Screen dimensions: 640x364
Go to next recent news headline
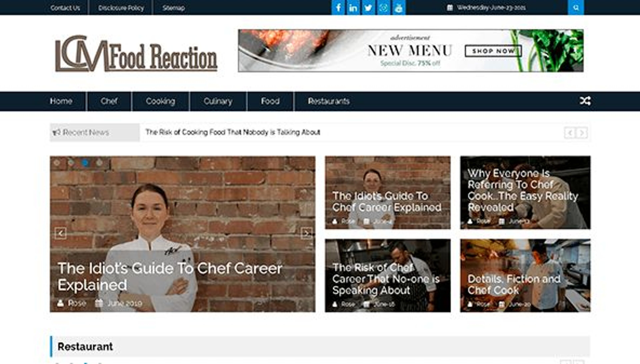(582, 133)
